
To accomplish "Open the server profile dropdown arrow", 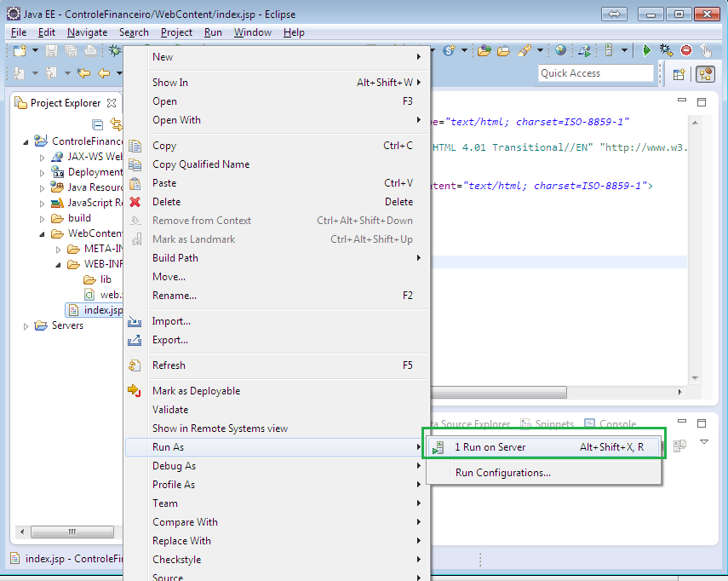I will click(x=624, y=50).
